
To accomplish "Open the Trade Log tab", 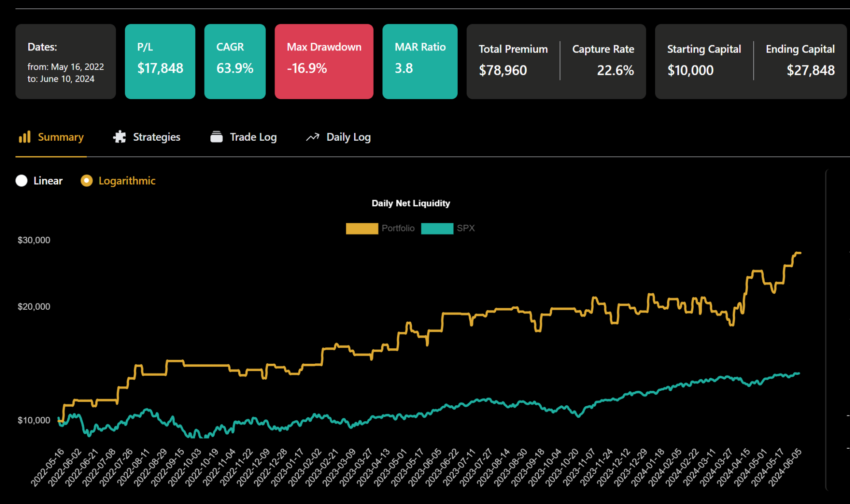I will coord(253,137).
